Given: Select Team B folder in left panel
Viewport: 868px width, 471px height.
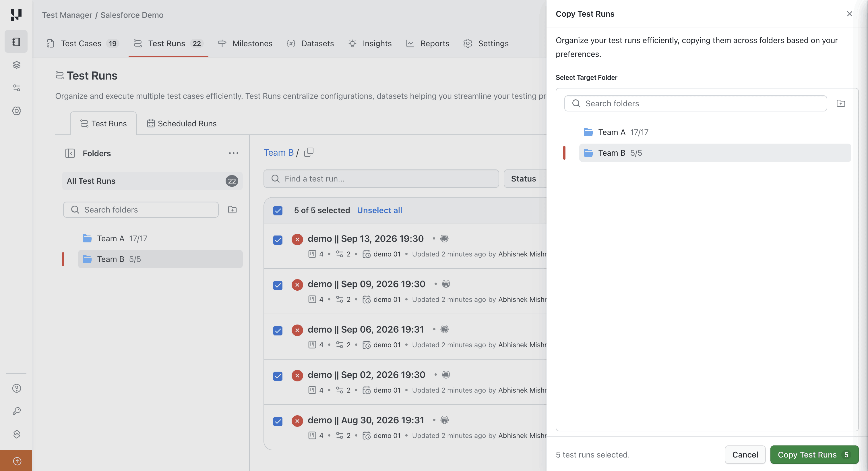Looking at the screenshot, I should [x=160, y=259].
